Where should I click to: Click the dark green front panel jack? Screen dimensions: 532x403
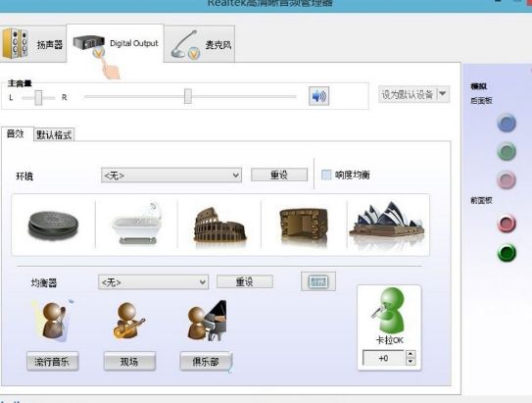pyautogui.click(x=507, y=253)
